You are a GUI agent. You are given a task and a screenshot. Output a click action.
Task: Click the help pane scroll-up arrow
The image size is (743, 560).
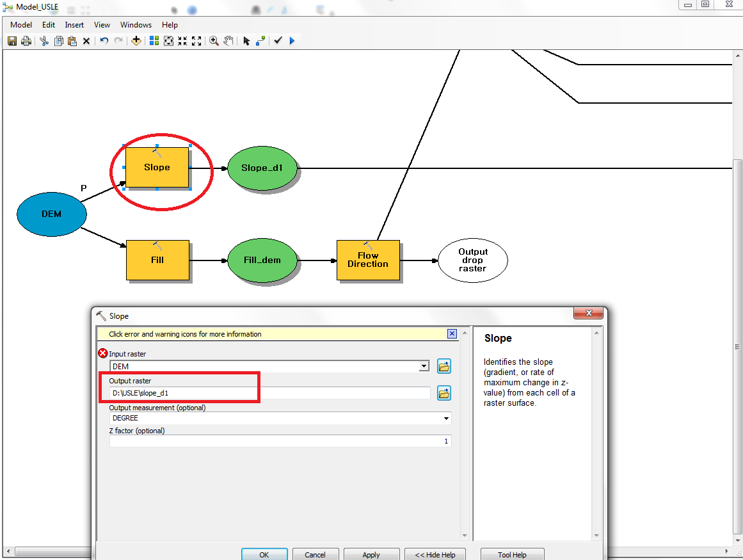coord(596,333)
